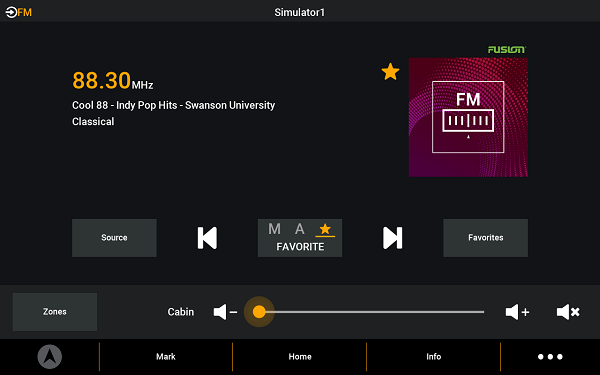600x375 pixels.
Task: Open the Favorites list
Action: pos(485,238)
